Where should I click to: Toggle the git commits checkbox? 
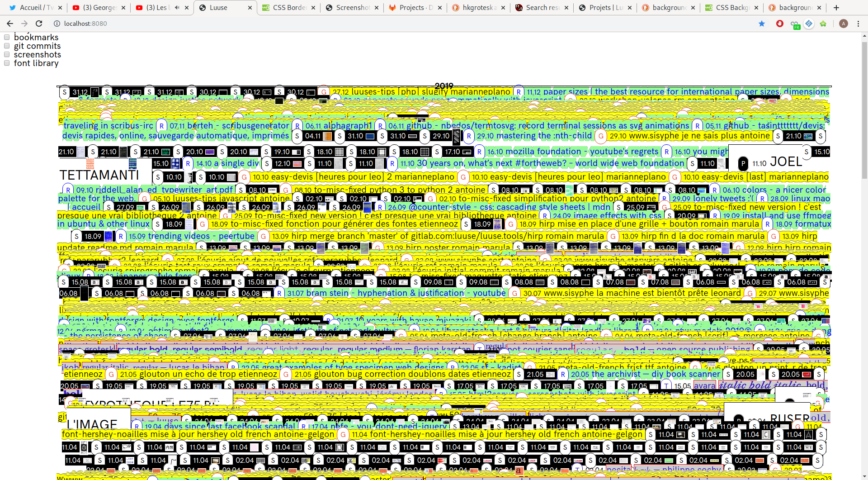point(7,46)
